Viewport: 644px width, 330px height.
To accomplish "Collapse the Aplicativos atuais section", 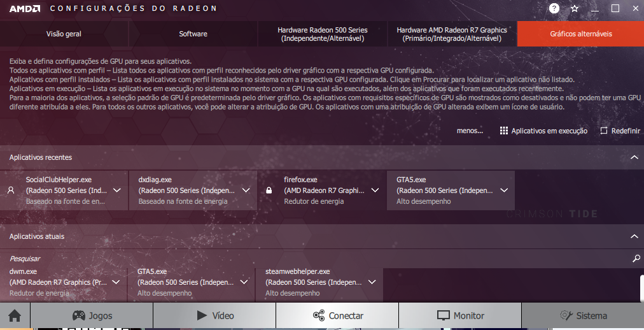I will point(634,236).
